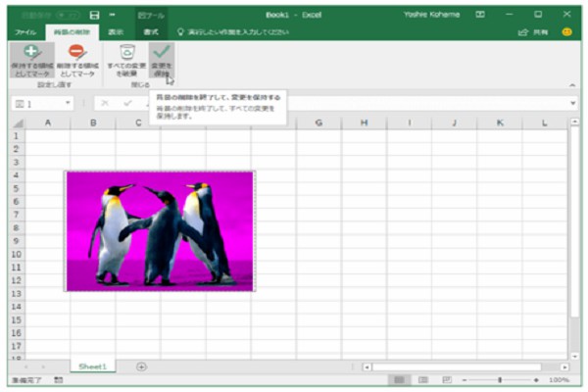Click Keep Changes checkmark button

point(162,60)
